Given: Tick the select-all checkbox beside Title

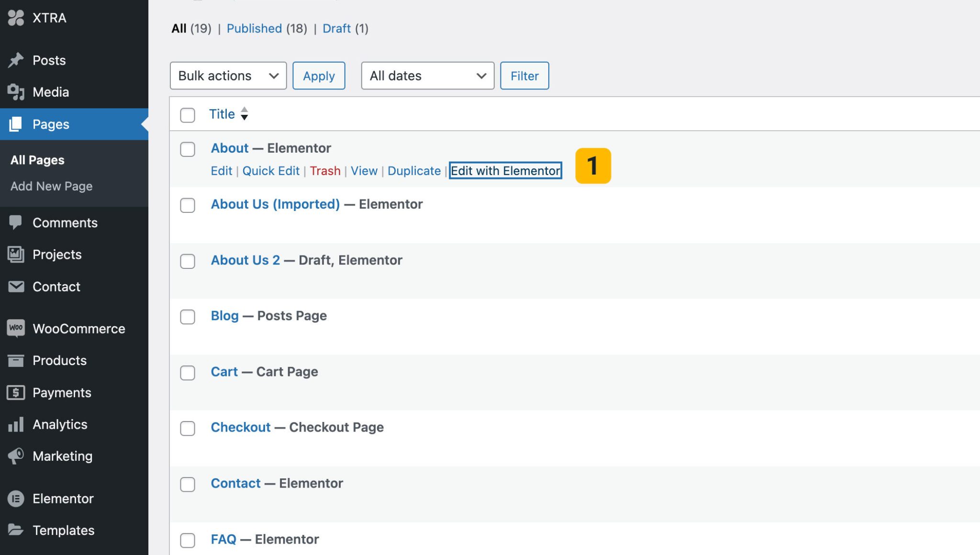Looking at the screenshot, I should click(x=188, y=115).
